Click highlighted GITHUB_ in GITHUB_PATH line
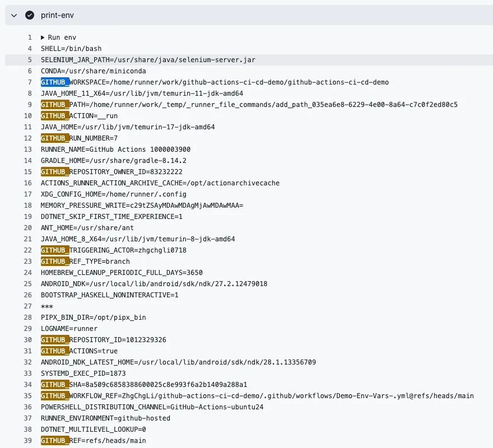The image size is (493, 448). [55, 105]
